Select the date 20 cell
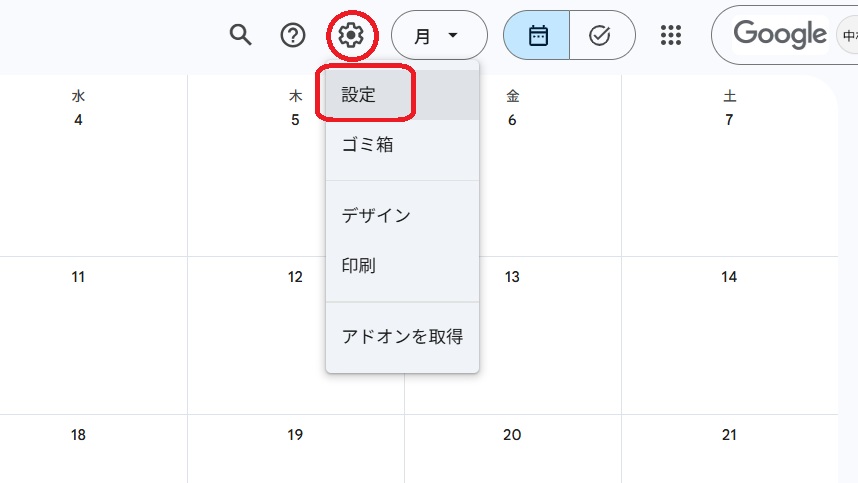 click(x=512, y=435)
